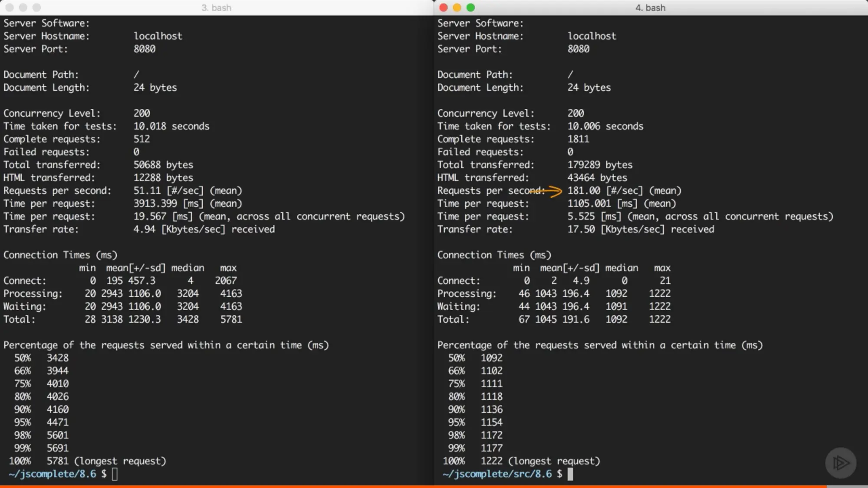The image size is (868, 488).
Task: Click the '4. bash' window title
Action: pyautogui.click(x=650, y=7)
